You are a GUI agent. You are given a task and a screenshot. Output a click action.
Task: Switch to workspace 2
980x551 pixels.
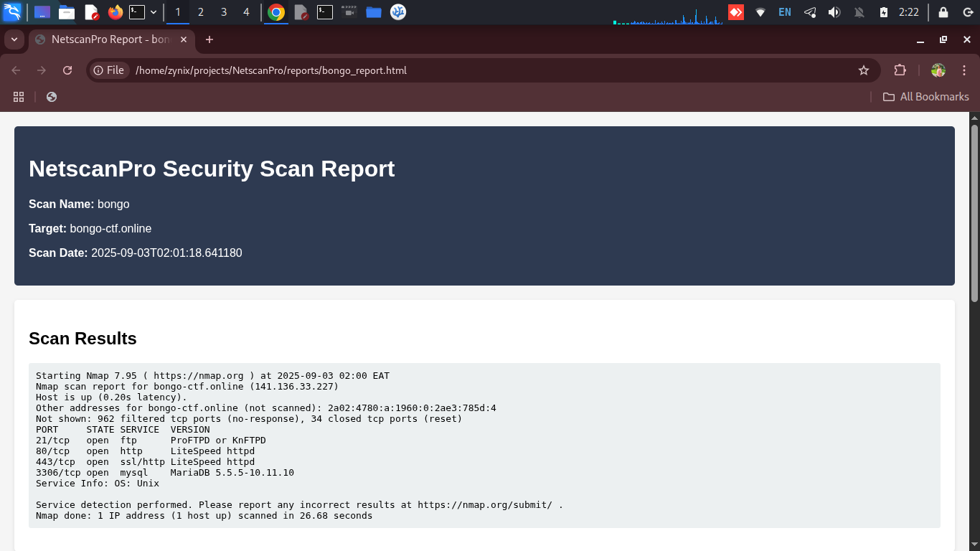point(201,12)
